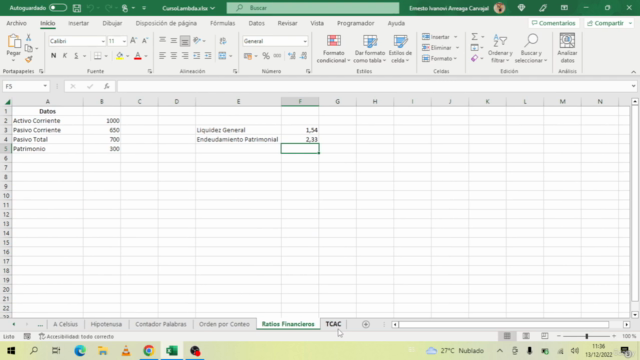Screen dimensions: 640x360
Task: Switch to Page Layout view icon
Action: 526,336
